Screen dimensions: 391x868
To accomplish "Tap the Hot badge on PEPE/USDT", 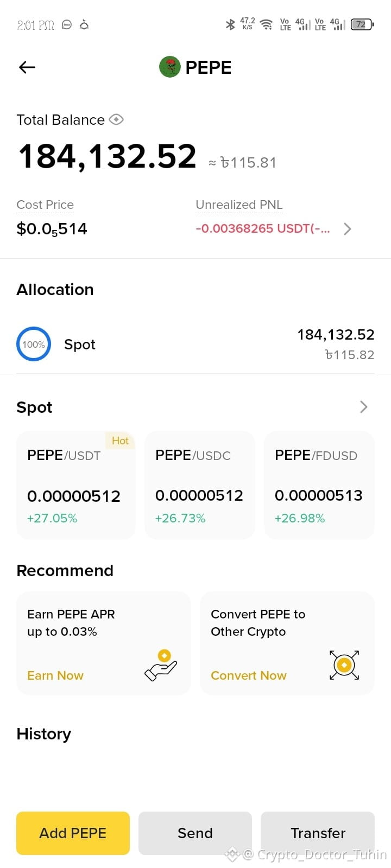I will (120, 441).
